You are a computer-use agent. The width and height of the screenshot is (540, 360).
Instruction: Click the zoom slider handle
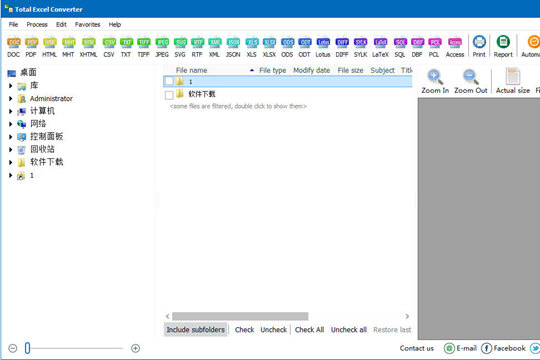[28, 348]
